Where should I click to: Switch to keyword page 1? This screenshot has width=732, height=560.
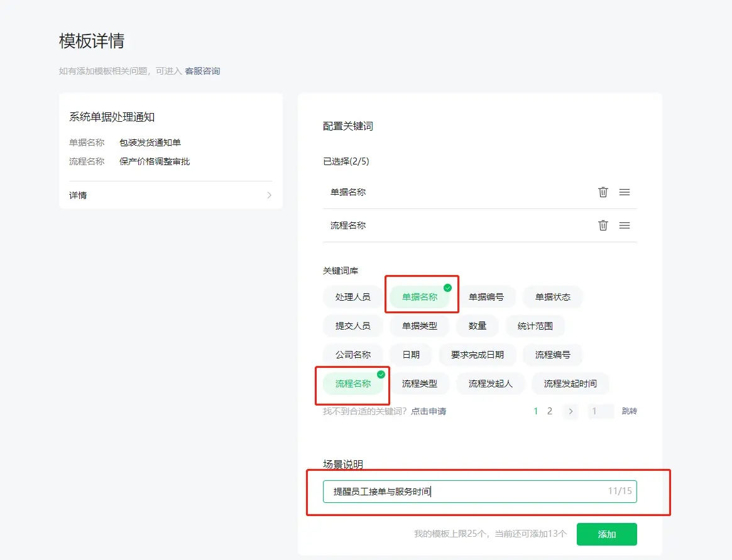coord(536,411)
